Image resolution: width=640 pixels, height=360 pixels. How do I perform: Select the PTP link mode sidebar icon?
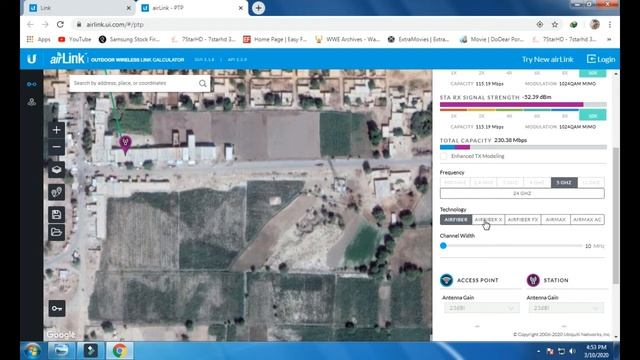click(31, 84)
